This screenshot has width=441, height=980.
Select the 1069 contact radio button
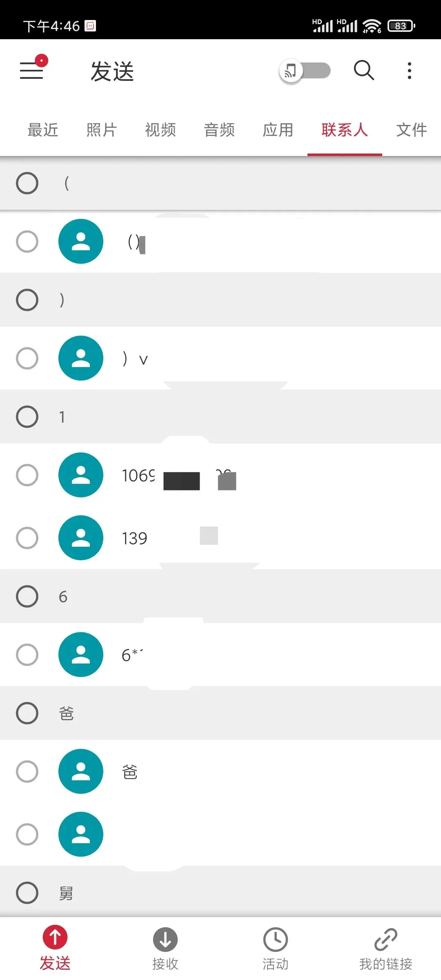tap(27, 475)
